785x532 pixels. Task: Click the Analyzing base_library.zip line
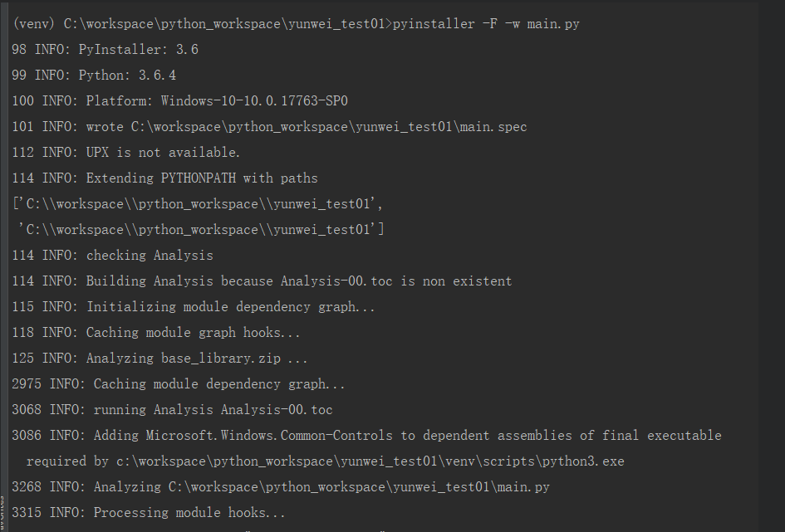pyautogui.click(x=159, y=359)
